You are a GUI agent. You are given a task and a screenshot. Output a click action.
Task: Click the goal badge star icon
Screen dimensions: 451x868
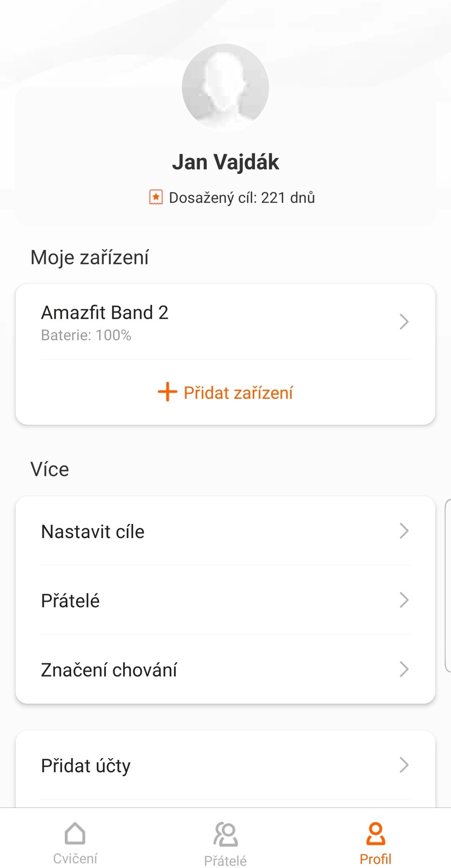pos(156,198)
